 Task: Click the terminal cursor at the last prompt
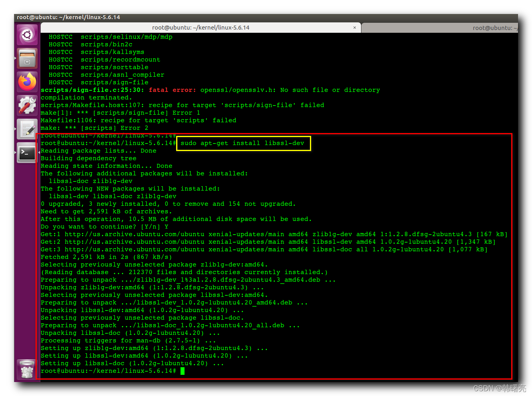point(183,371)
